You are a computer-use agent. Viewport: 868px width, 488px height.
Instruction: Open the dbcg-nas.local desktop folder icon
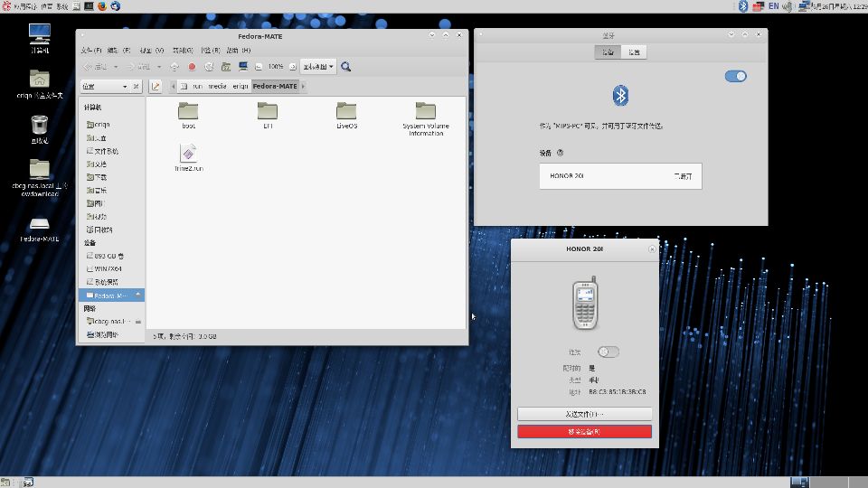click(39, 178)
